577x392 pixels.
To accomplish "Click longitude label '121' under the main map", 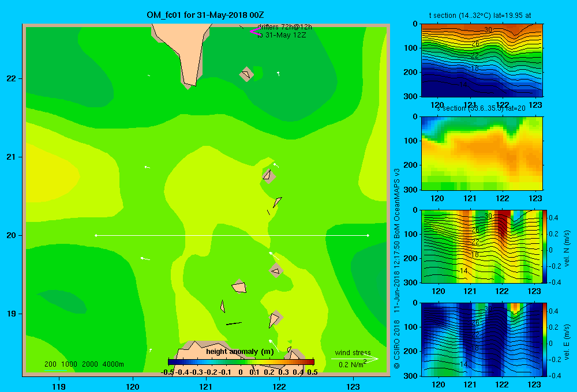I will (x=206, y=386).
